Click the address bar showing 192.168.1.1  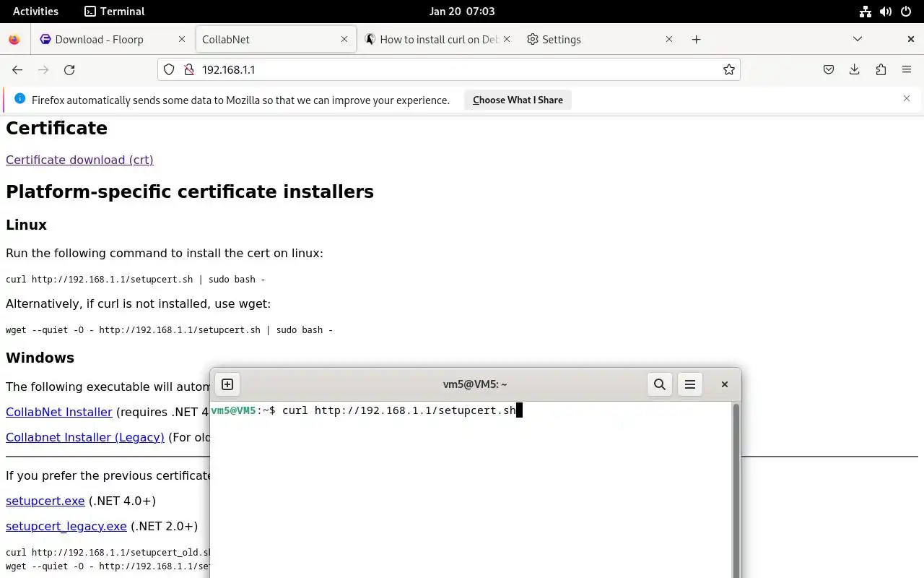[x=449, y=70]
